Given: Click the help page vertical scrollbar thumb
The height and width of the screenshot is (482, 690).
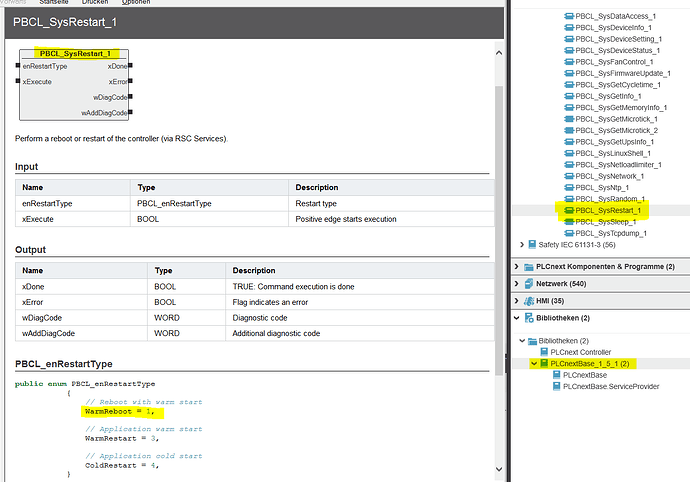Looking at the screenshot, I should [499, 231].
